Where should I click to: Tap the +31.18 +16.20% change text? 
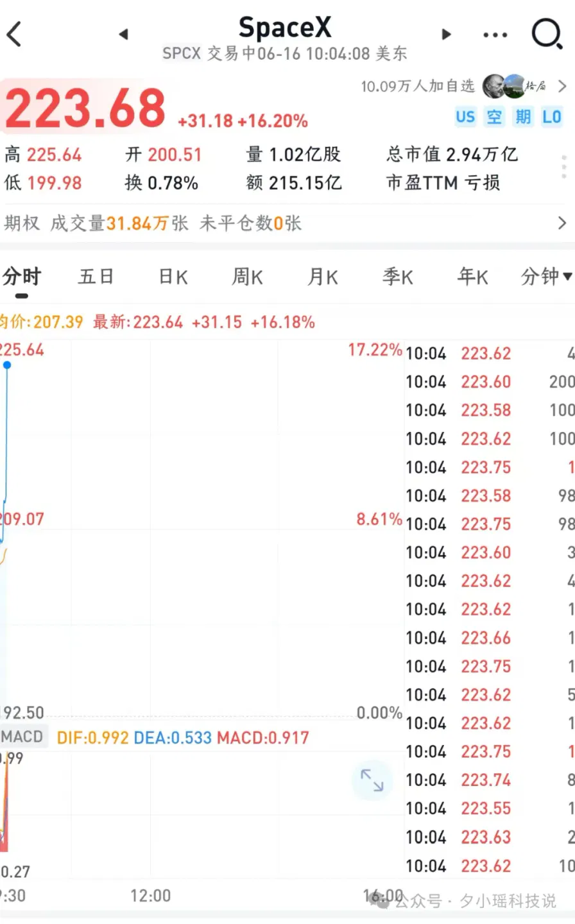(243, 121)
